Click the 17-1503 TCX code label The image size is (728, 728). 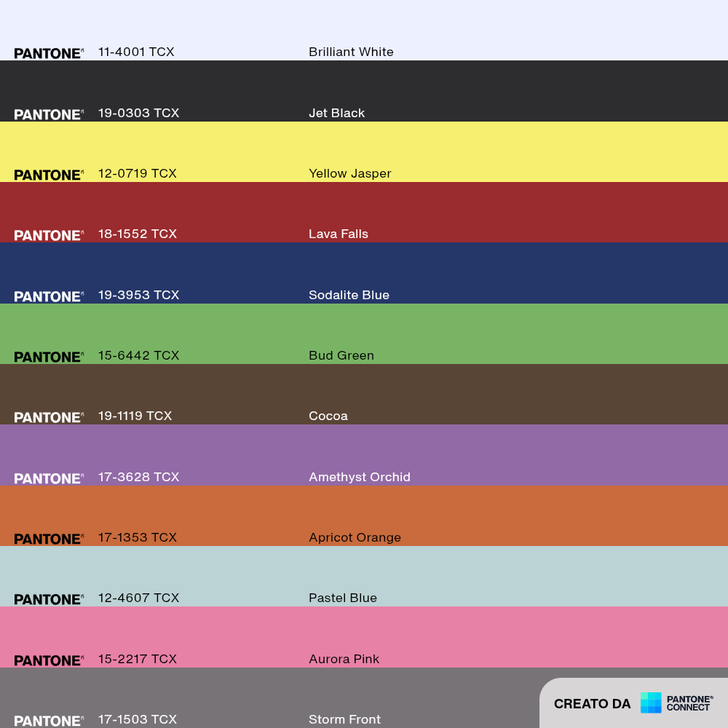138,719
